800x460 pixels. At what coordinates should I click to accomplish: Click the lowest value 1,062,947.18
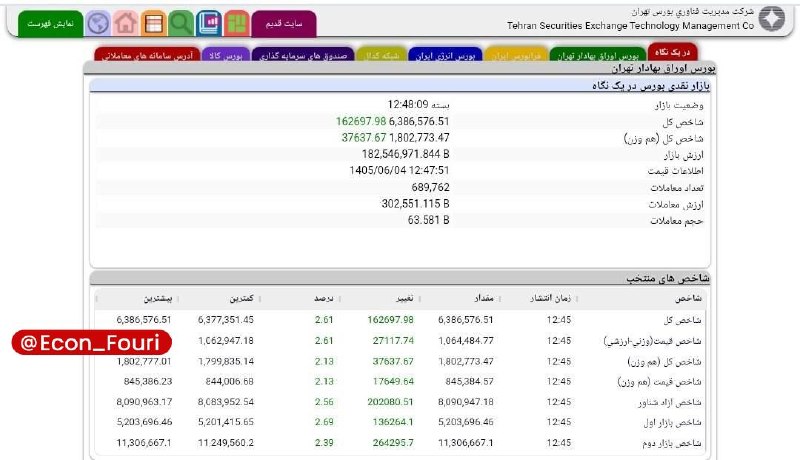click(226, 340)
